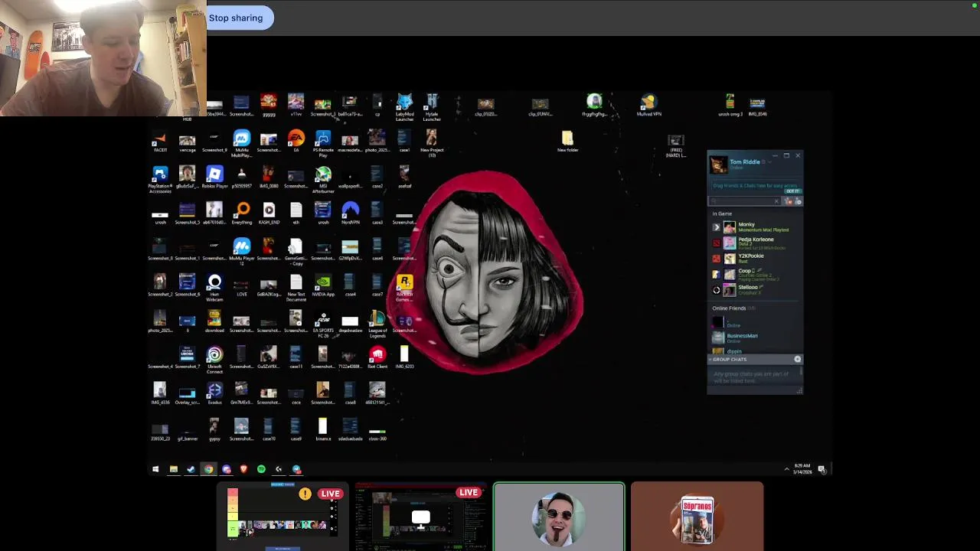Screen dimensions: 980x551
Task: Open the taskbar clock and date
Action: pyautogui.click(x=802, y=468)
